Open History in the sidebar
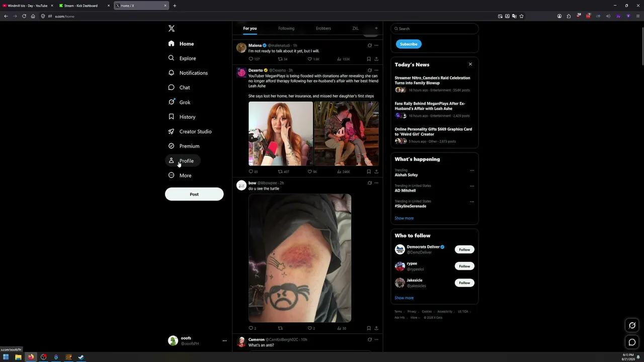Viewport: 644px width, 362px height. coord(182,117)
